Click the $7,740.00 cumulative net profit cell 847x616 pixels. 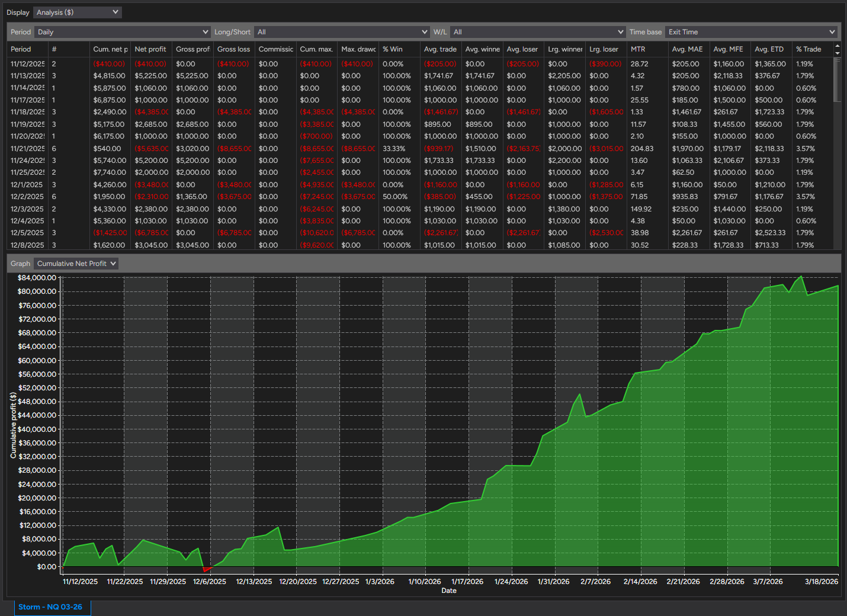click(x=110, y=172)
